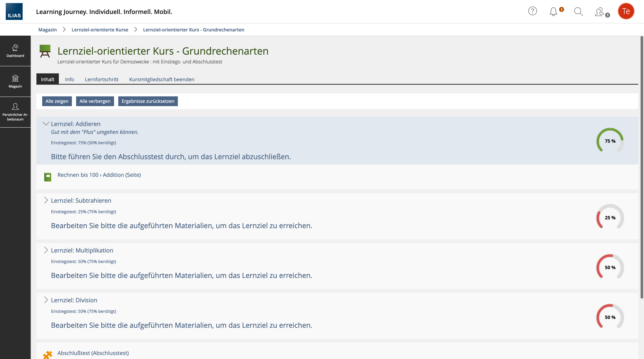644x359 pixels.
Task: Click the search magnifier icon
Action: coord(578,11)
